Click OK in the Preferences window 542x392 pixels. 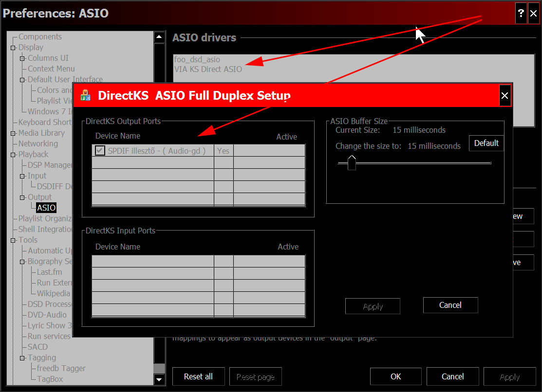396,376
